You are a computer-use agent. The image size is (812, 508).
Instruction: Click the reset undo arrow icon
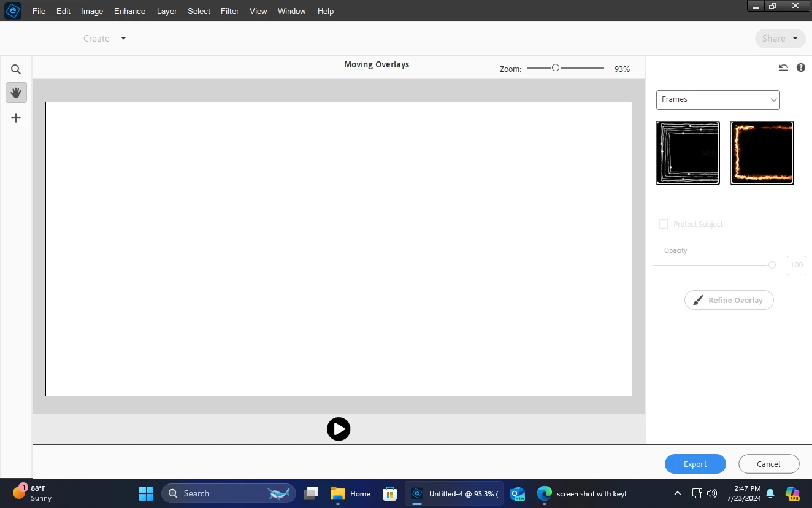click(783, 67)
